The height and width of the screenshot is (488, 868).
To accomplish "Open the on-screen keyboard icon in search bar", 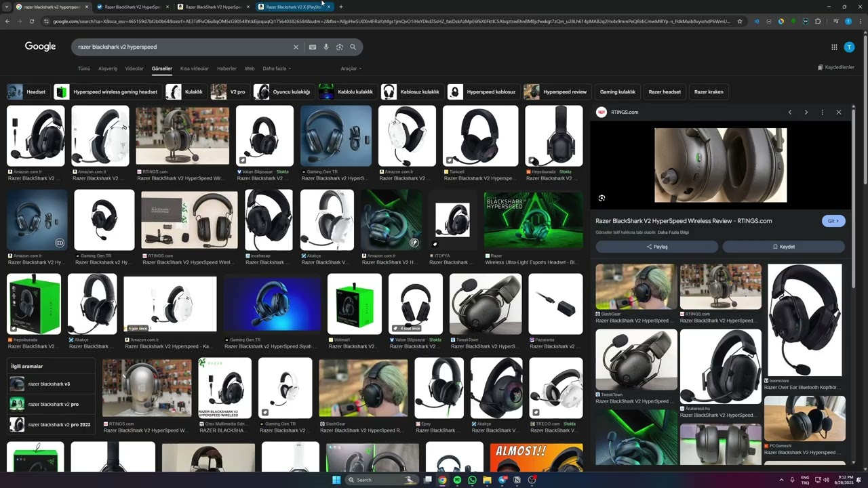I will (x=313, y=47).
